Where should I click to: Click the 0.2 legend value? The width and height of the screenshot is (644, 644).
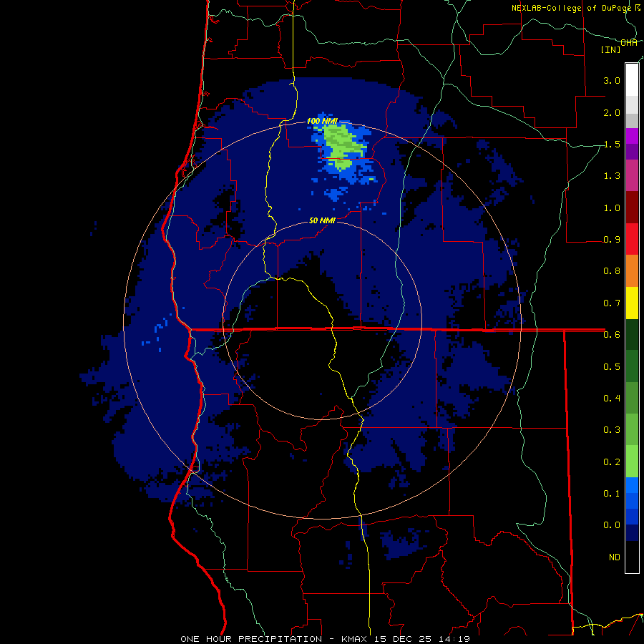click(612, 462)
